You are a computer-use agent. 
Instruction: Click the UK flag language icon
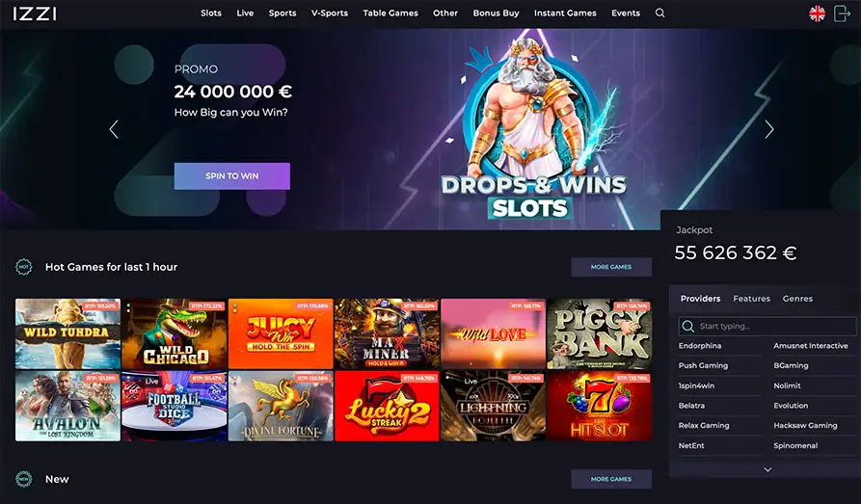(x=817, y=13)
